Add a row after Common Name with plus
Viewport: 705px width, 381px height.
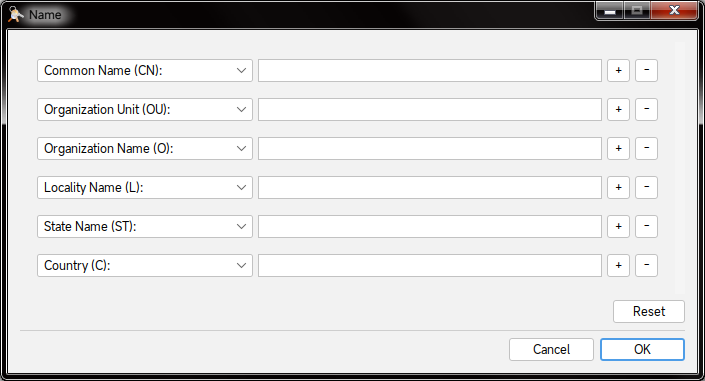(x=618, y=71)
